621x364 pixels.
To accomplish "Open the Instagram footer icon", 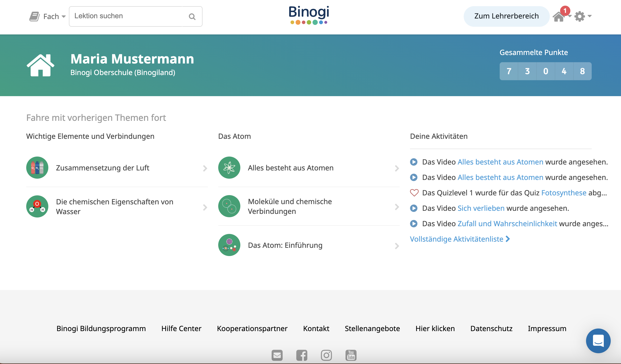I will click(x=326, y=355).
